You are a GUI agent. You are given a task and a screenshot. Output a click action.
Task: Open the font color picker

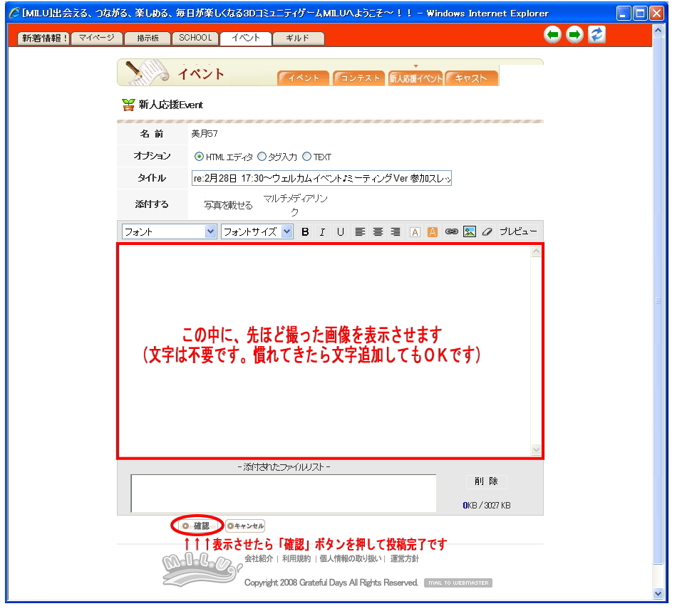point(415,231)
